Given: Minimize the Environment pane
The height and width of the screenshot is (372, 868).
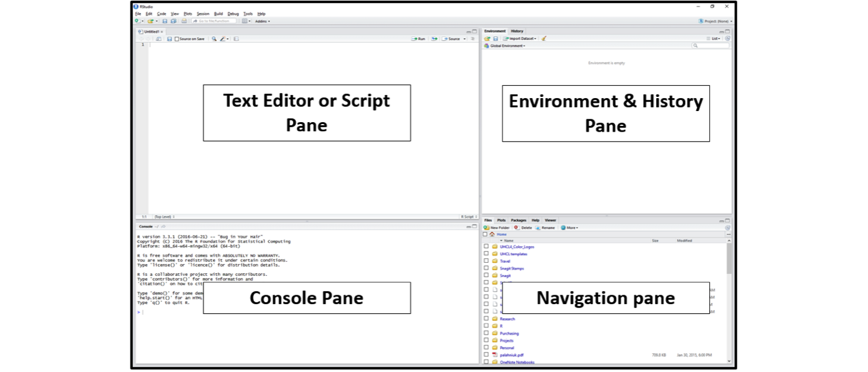Looking at the screenshot, I should click(721, 32).
